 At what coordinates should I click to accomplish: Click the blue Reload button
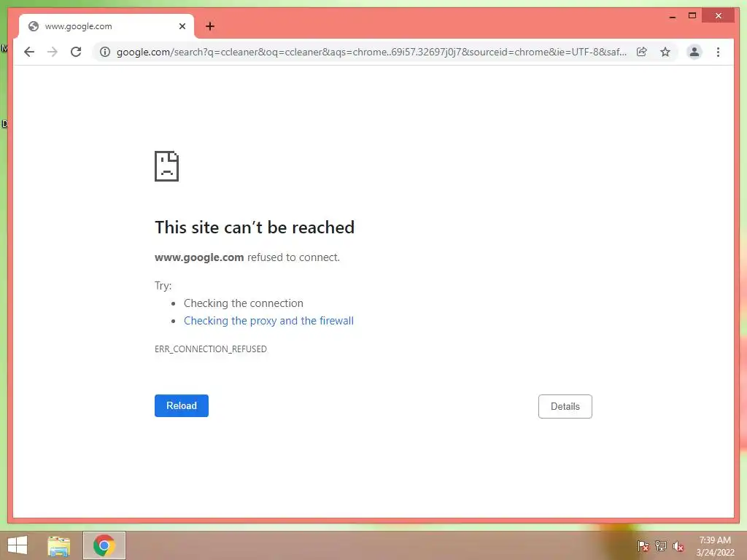pyautogui.click(x=182, y=405)
